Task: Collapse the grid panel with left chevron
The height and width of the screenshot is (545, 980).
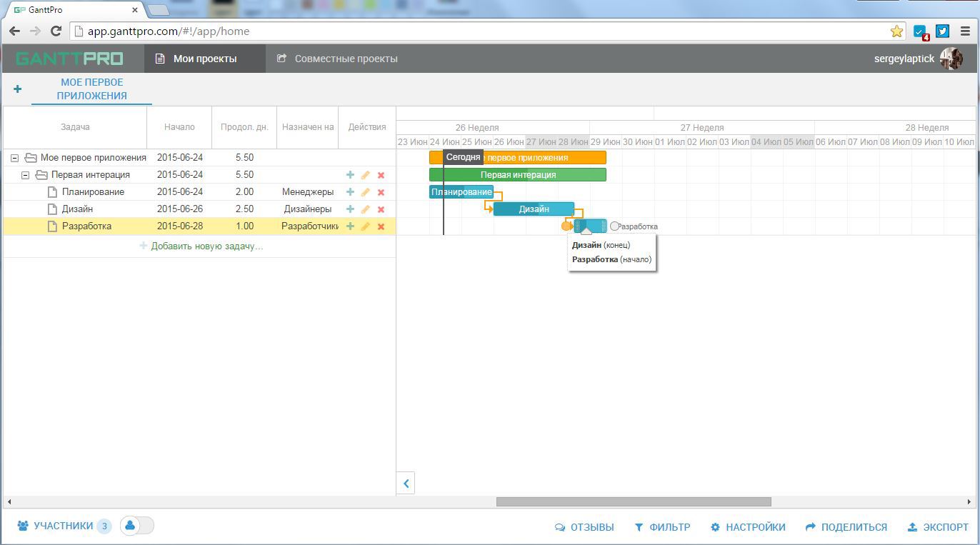Action: point(406,484)
